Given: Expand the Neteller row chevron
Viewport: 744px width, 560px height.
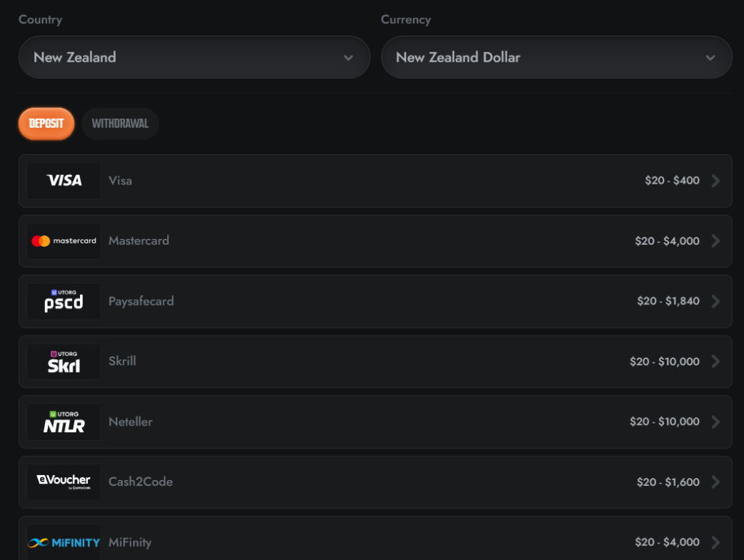Looking at the screenshot, I should (x=716, y=421).
